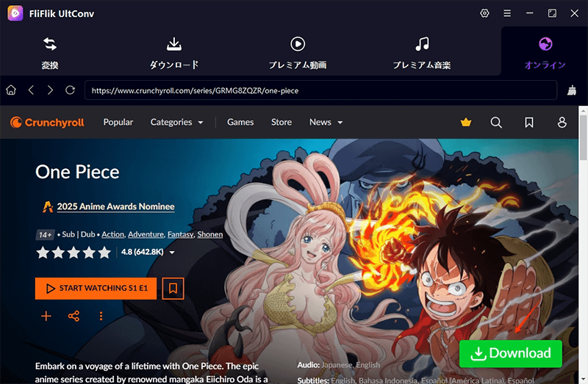The height and width of the screenshot is (384, 588).
Task: Open the Fantasy genre link
Action: click(x=180, y=234)
